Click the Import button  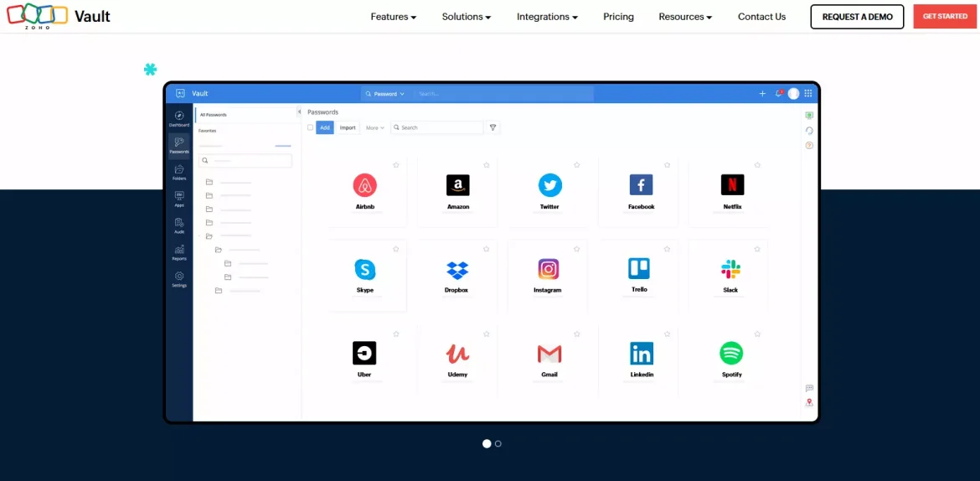click(348, 127)
